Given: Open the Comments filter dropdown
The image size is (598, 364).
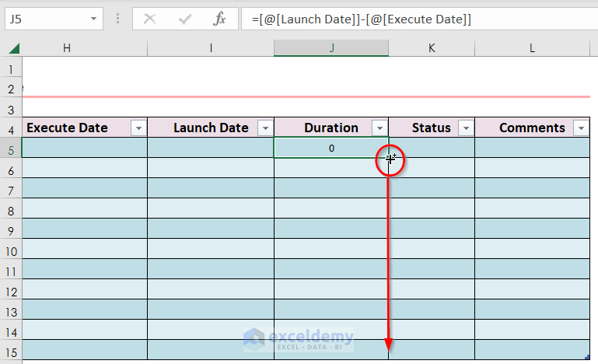Looking at the screenshot, I should pyautogui.click(x=581, y=128).
